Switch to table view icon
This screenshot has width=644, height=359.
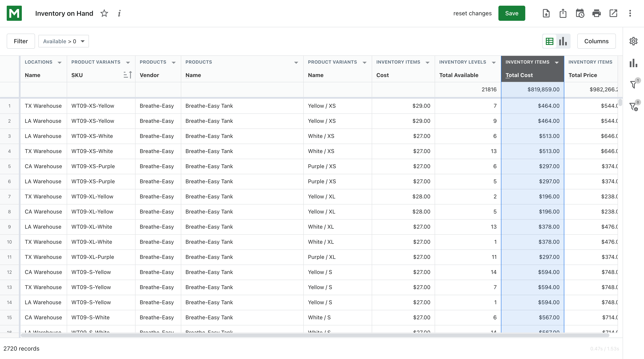[550, 41]
